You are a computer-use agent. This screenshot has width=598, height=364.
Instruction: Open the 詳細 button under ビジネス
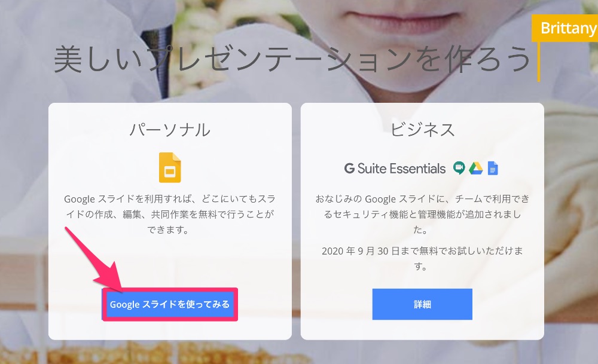tap(422, 304)
